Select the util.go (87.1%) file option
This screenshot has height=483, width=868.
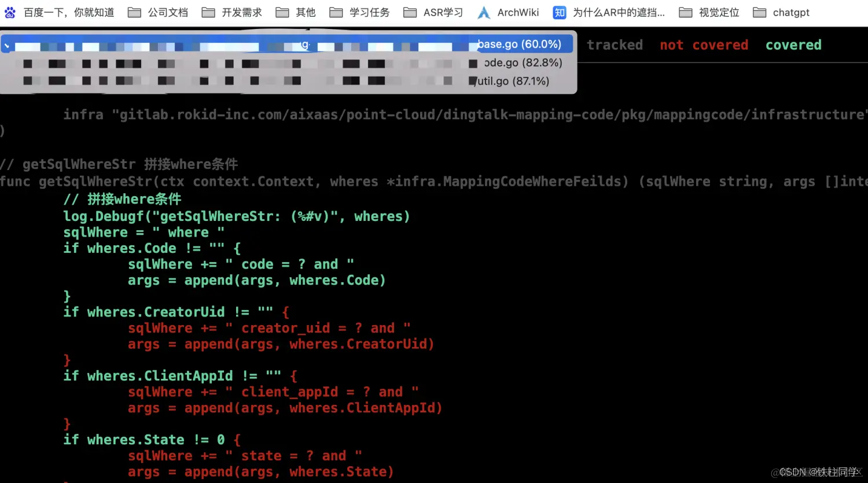point(287,81)
